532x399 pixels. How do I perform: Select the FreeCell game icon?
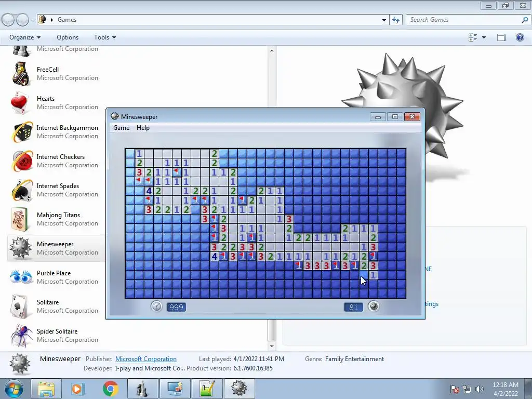point(21,73)
